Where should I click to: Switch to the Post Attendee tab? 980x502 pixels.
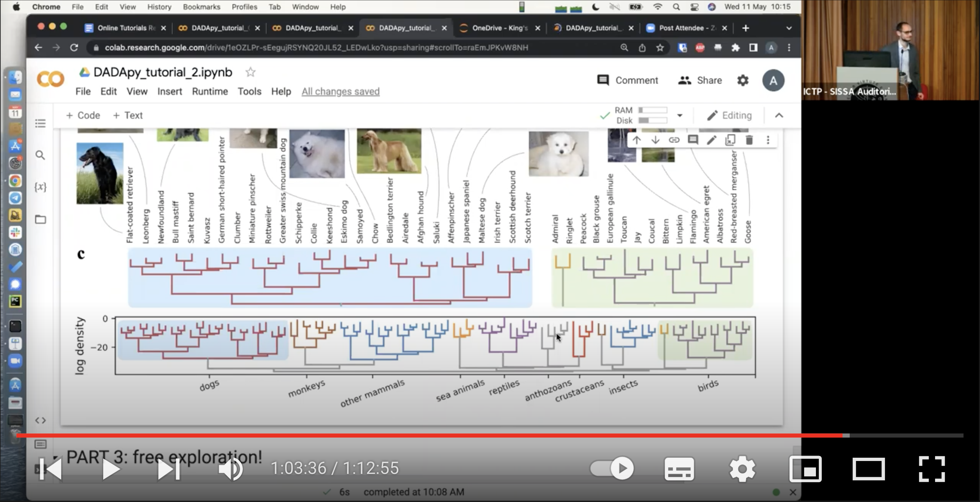click(686, 28)
